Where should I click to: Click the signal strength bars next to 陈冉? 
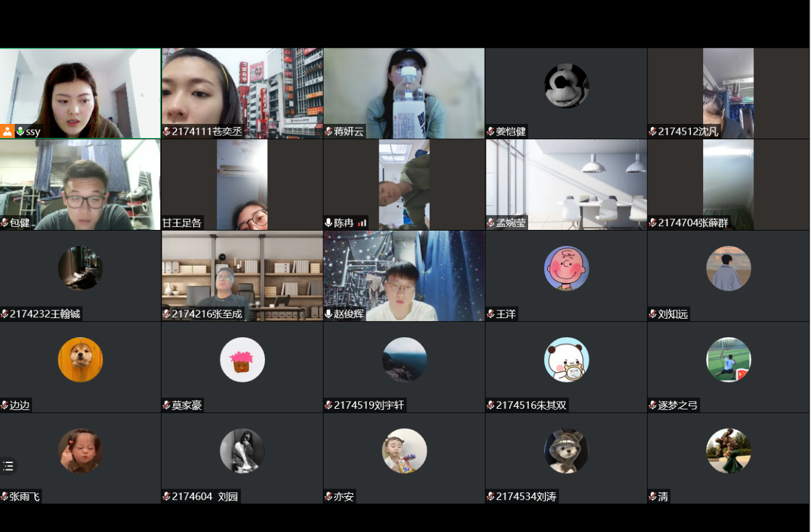coord(362,223)
